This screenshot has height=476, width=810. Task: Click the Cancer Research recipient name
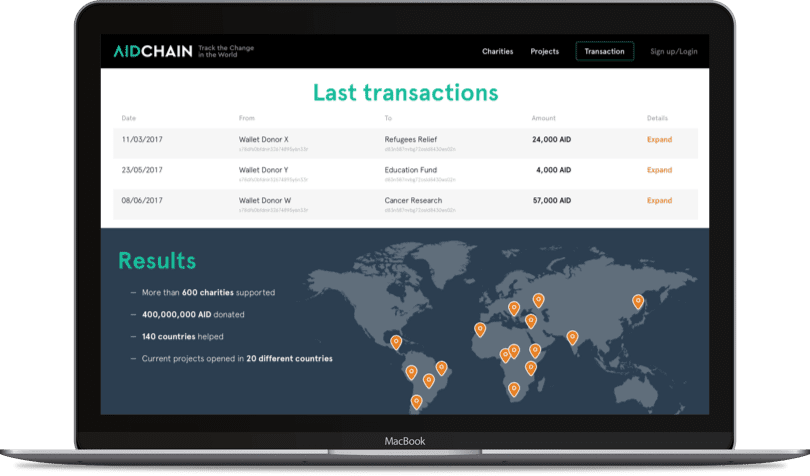(x=413, y=199)
